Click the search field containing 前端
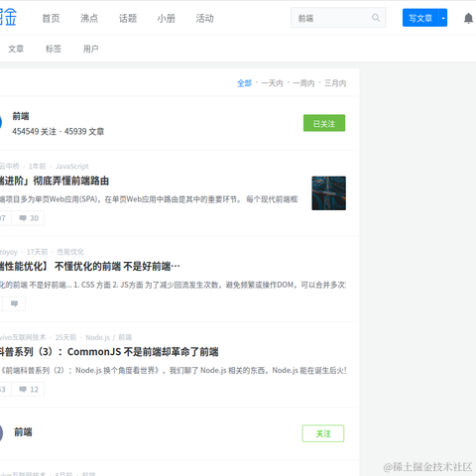The height and width of the screenshot is (476, 476). pyautogui.click(x=338, y=18)
